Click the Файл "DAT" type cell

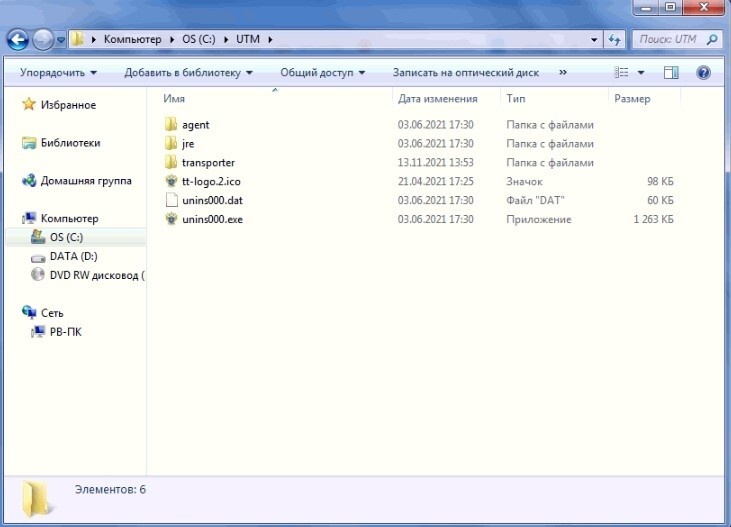(x=535, y=201)
